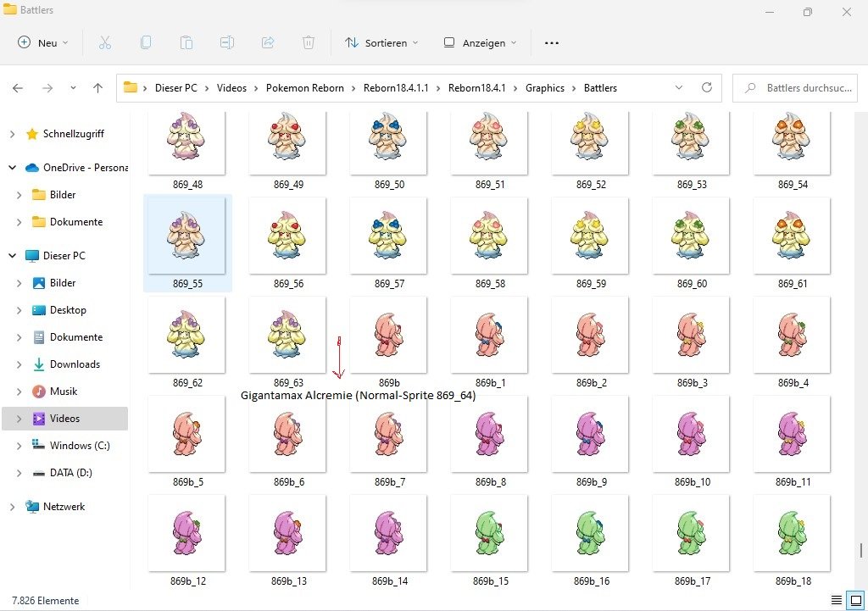Expand the Videos tree node
The width and height of the screenshot is (868, 611).
(x=19, y=419)
